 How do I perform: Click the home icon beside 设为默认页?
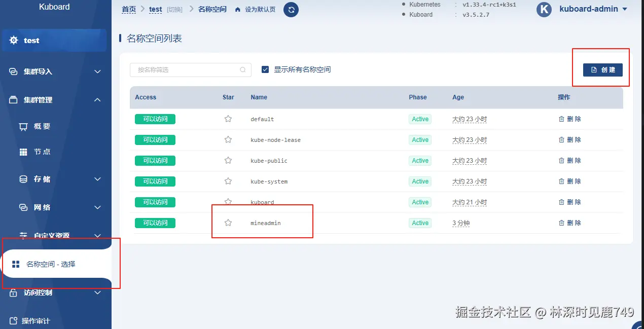238,10
